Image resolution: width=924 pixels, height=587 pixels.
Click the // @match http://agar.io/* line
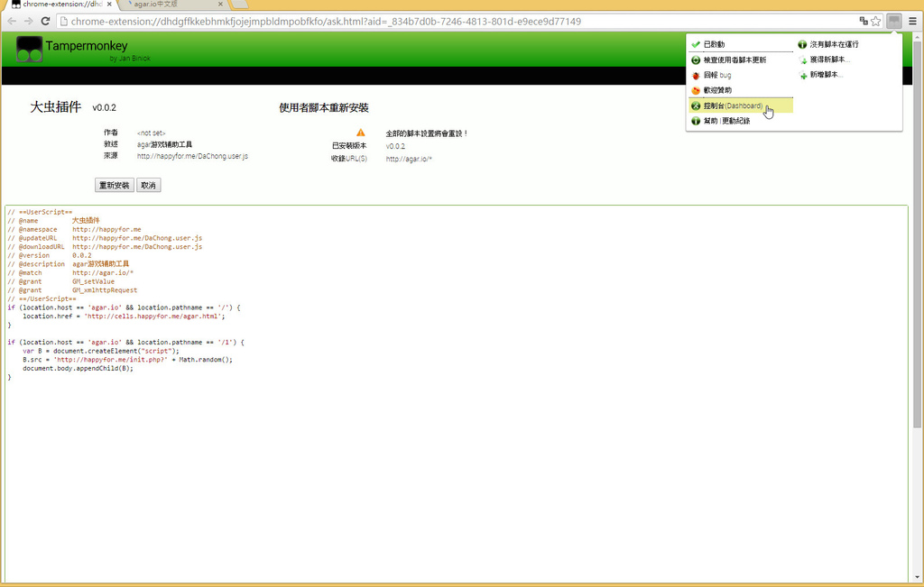[x=70, y=272]
